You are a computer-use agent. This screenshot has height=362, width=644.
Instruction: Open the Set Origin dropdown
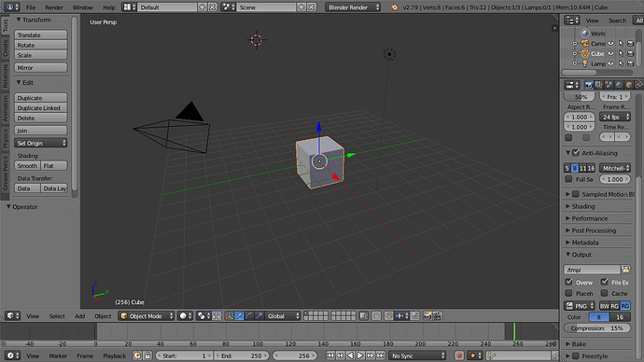(41, 143)
